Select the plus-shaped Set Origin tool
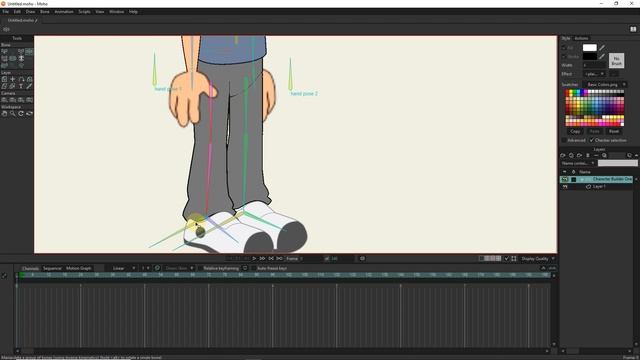This screenshot has width=640, height=360. click(x=13, y=79)
